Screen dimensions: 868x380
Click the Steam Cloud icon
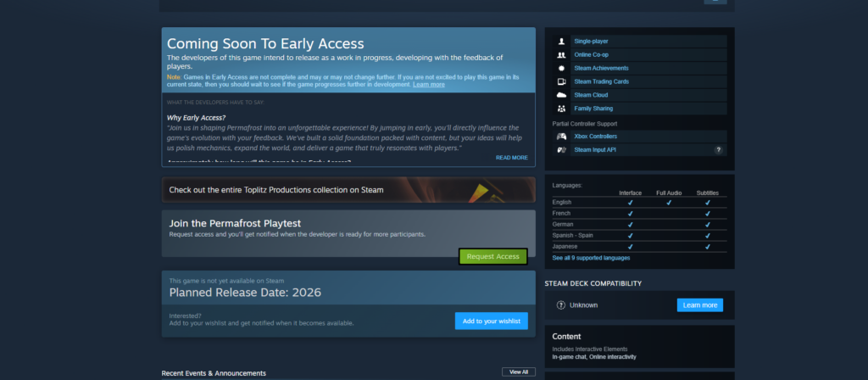[561, 95]
